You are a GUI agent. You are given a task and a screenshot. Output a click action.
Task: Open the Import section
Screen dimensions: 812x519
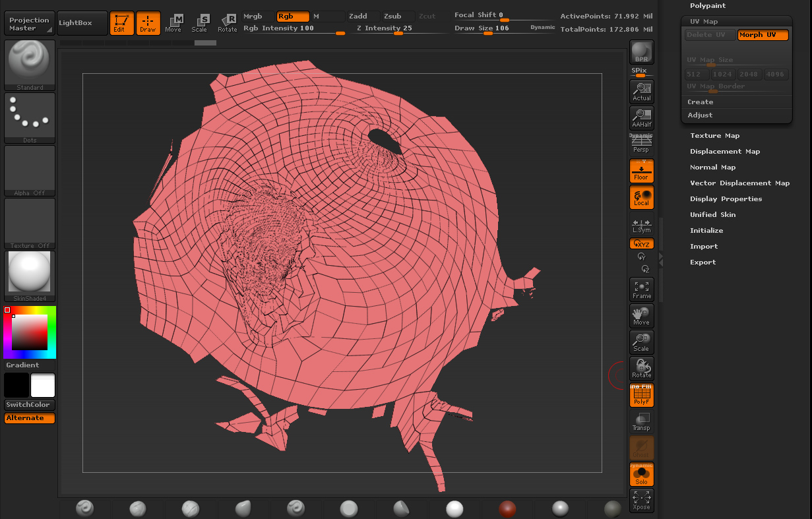point(704,247)
